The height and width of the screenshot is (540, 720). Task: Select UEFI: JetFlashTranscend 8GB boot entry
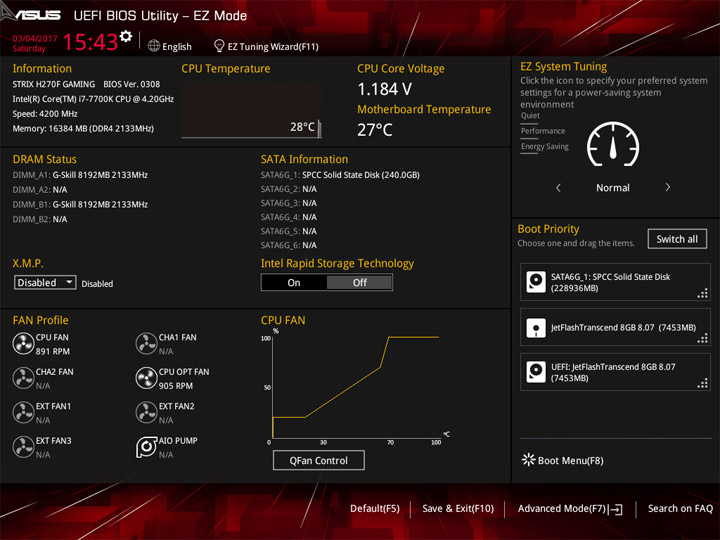[615, 372]
